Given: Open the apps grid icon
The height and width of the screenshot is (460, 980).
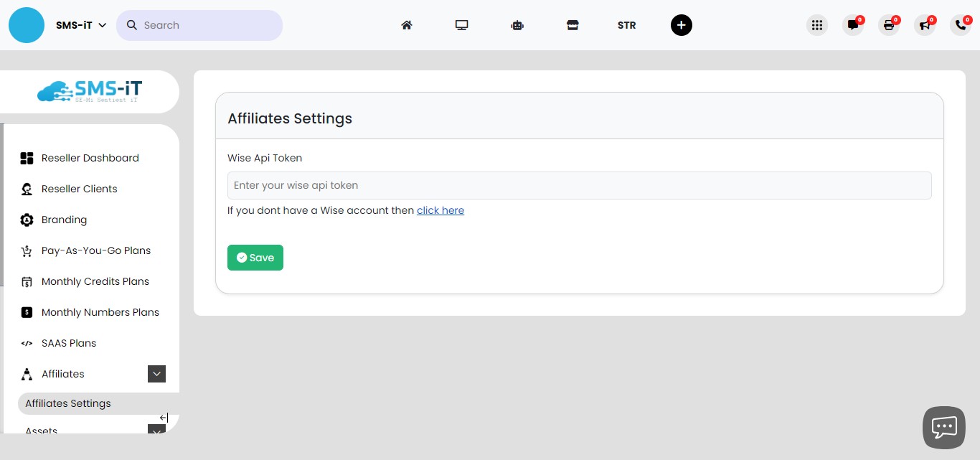Looking at the screenshot, I should pos(816,24).
